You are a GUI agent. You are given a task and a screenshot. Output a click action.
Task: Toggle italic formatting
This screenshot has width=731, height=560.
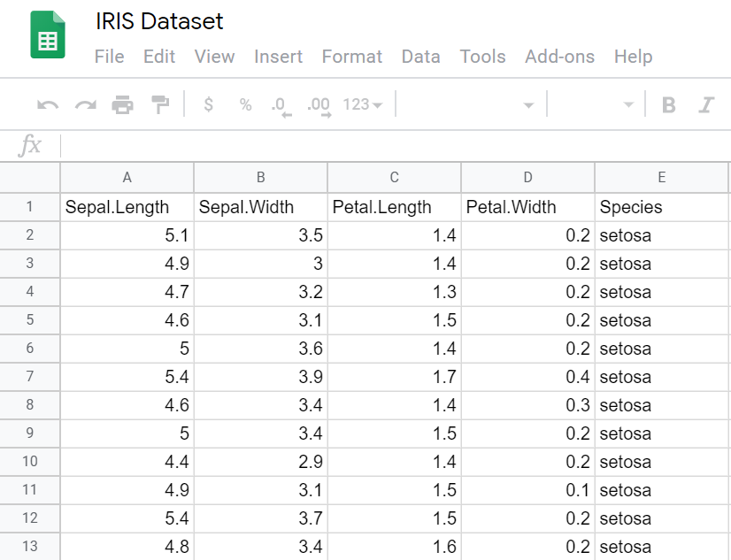706,104
